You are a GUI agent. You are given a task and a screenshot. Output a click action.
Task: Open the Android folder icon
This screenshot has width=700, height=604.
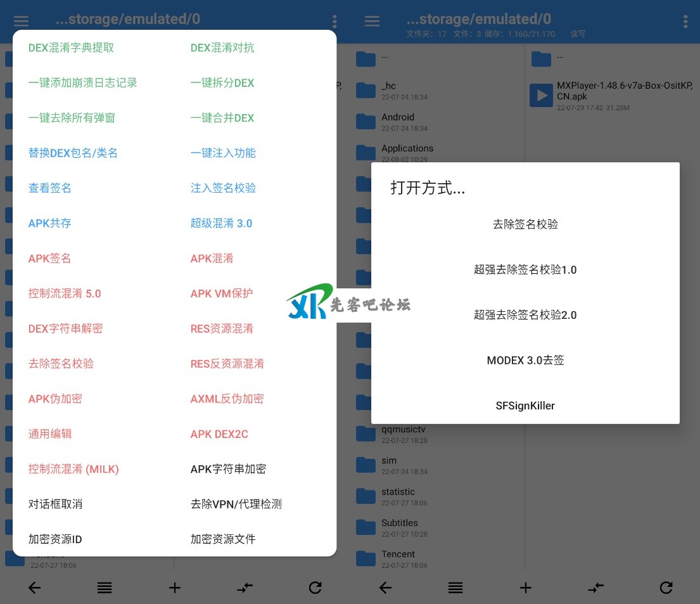pyautogui.click(x=366, y=122)
